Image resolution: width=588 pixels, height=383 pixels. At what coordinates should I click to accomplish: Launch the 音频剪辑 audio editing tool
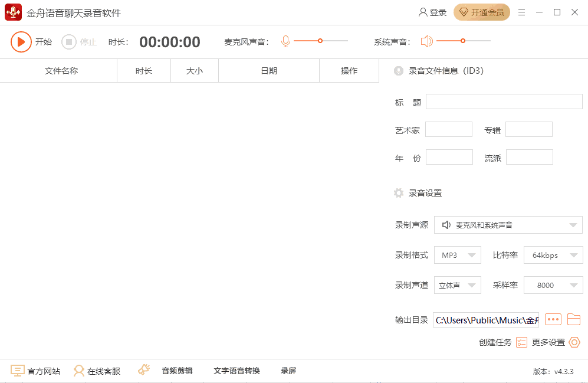pos(176,371)
